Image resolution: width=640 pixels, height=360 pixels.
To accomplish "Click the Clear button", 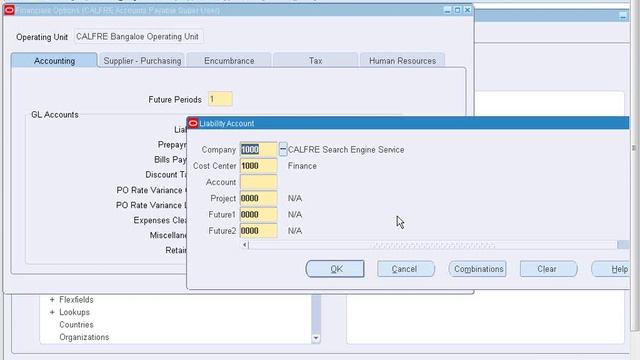I will click(x=548, y=269).
